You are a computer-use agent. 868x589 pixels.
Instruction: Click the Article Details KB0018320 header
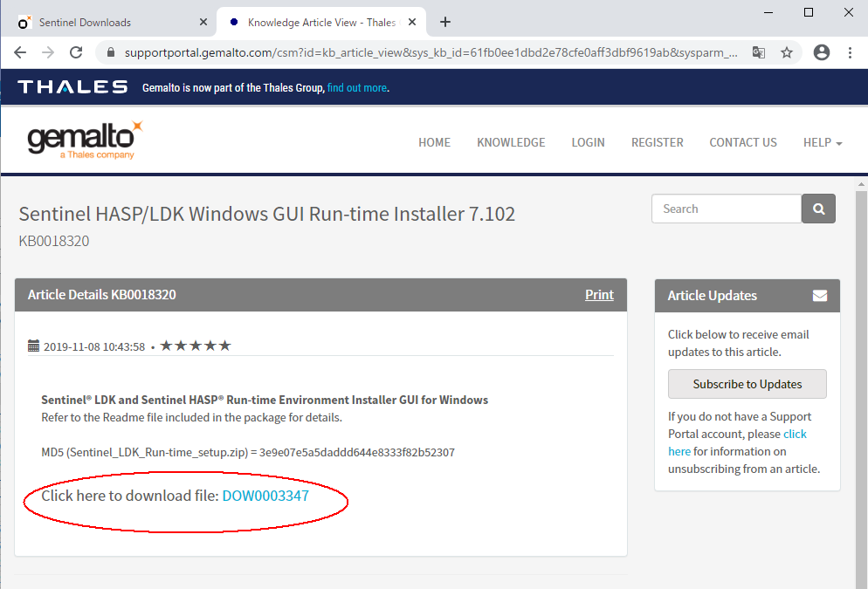point(102,295)
